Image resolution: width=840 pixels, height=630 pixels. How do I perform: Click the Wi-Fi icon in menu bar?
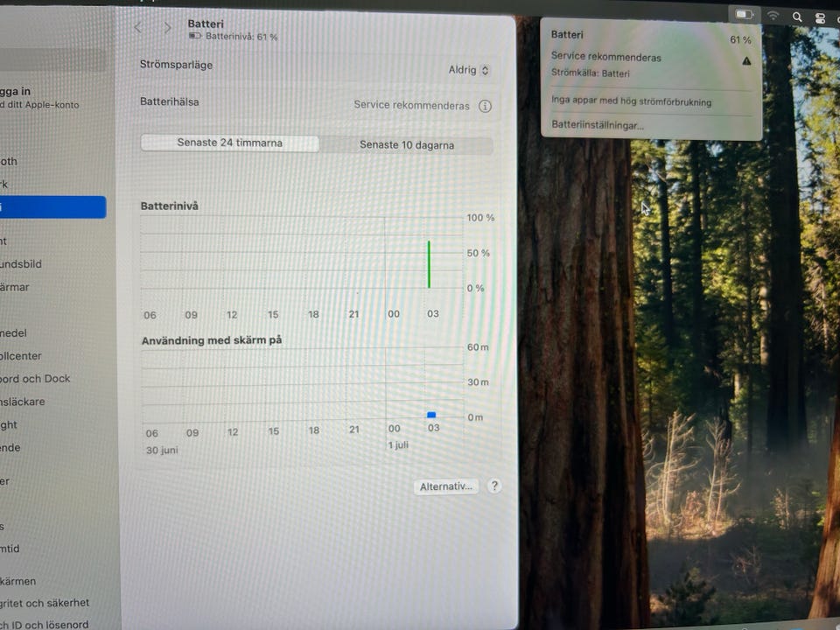coord(773,16)
